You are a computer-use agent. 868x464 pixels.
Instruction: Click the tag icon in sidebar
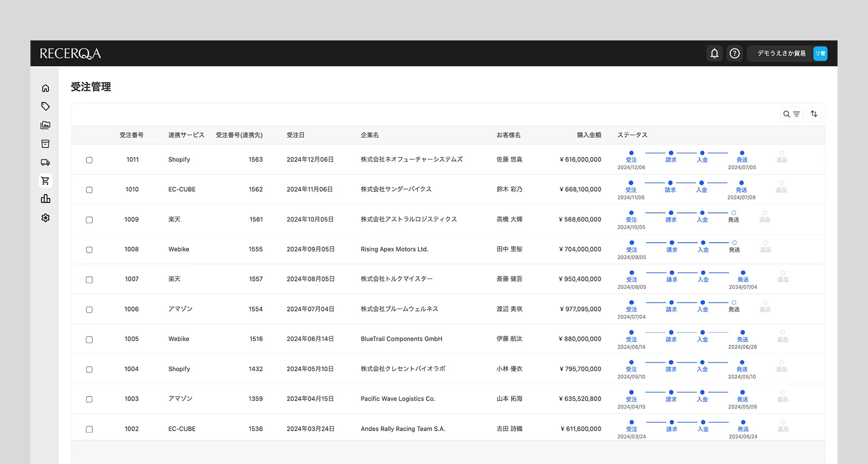[45, 106]
